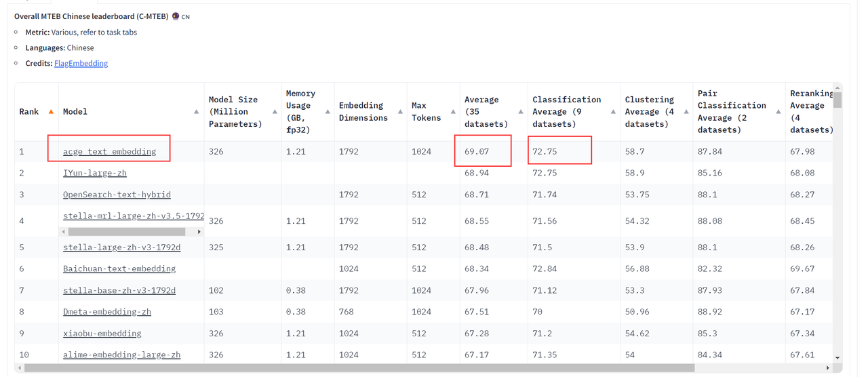868x377 pixels.
Task: Click down arrow of table vertical scrollbar
Action: 837,357
